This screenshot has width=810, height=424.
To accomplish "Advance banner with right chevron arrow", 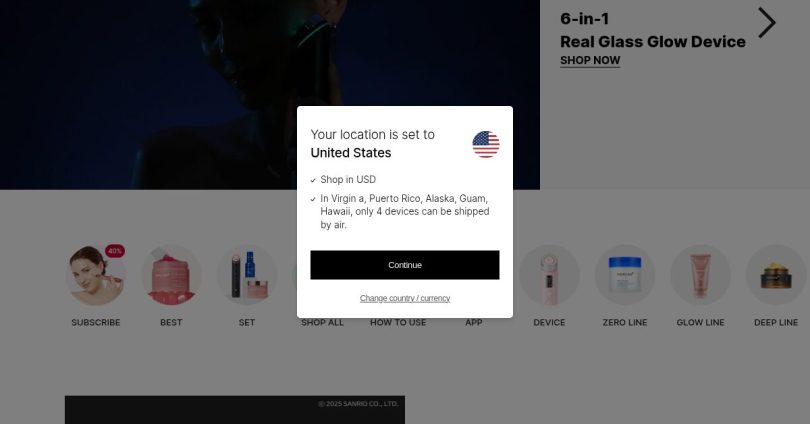I will point(767,23).
